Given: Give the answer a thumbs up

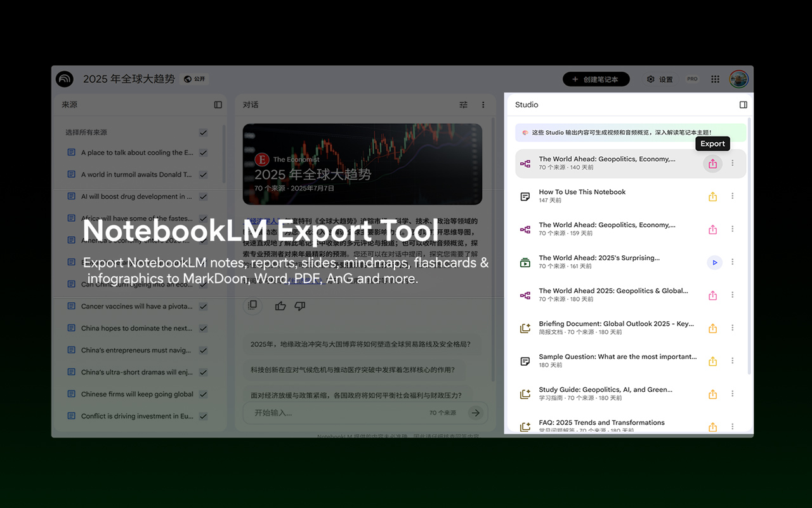Looking at the screenshot, I should click(x=280, y=305).
